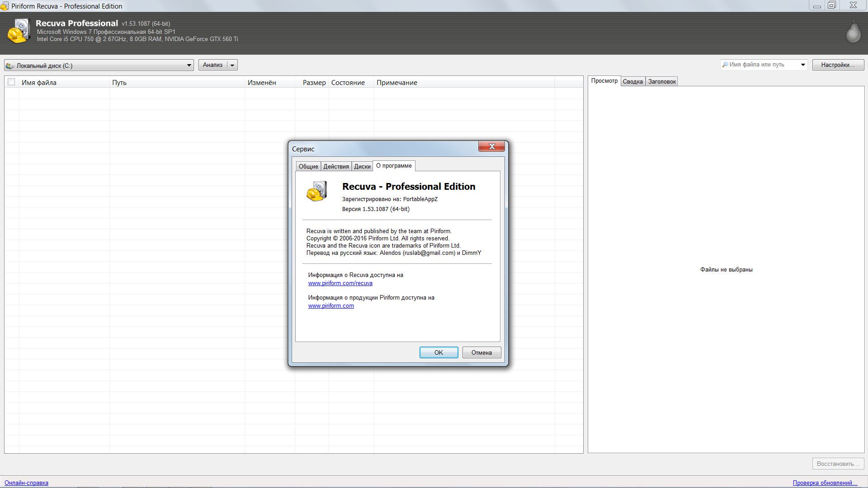Sort by the Размер column header
Screen dimensions: 868x488
coord(312,82)
